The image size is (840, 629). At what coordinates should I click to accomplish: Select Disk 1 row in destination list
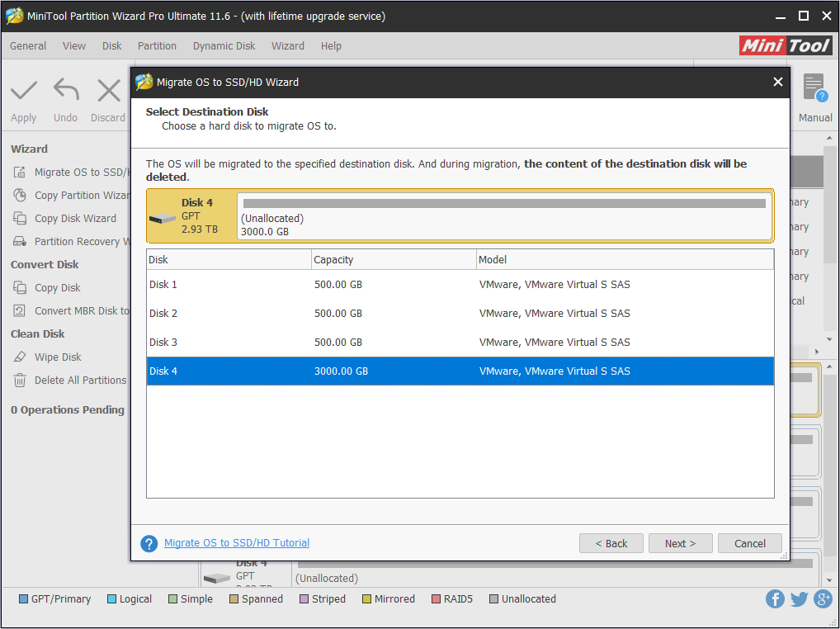pos(460,285)
